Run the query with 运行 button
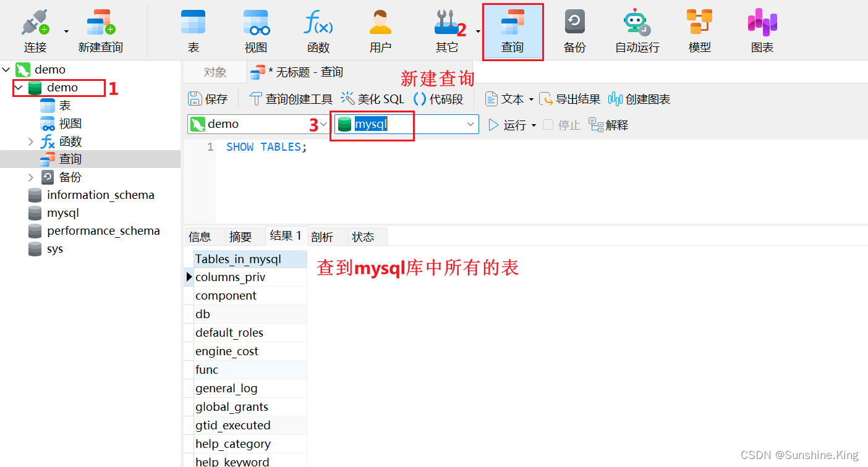The width and height of the screenshot is (868, 467). click(x=507, y=125)
